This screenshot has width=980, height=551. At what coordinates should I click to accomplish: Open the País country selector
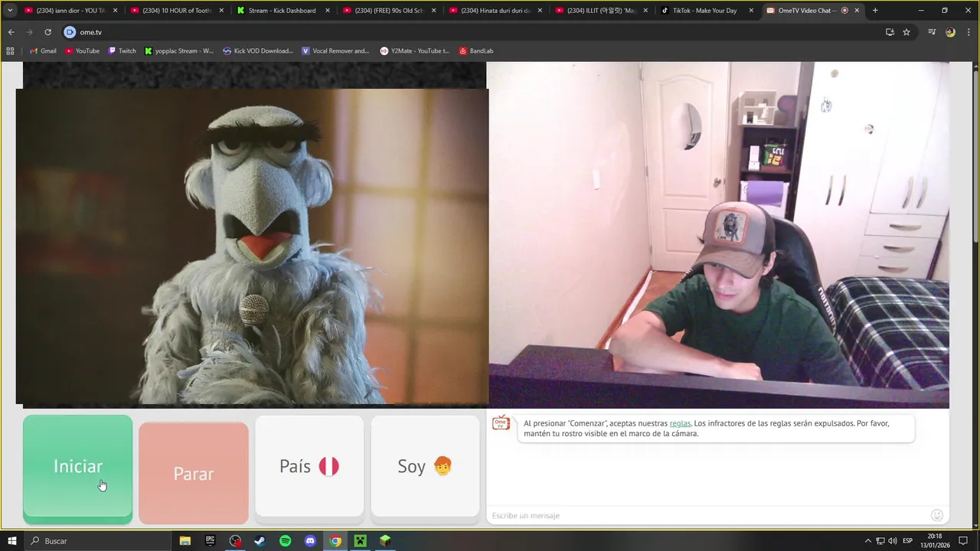309,466
